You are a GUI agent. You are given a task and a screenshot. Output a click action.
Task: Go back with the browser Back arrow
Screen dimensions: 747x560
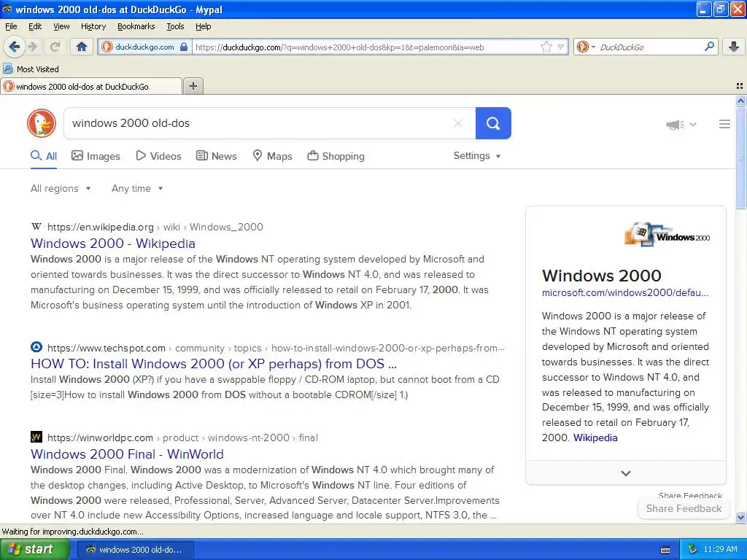(x=14, y=47)
